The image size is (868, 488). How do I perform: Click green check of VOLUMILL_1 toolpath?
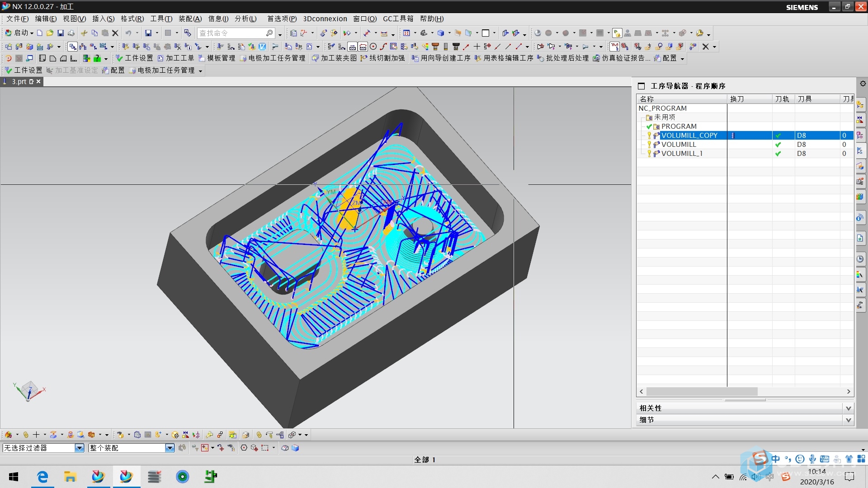(778, 154)
